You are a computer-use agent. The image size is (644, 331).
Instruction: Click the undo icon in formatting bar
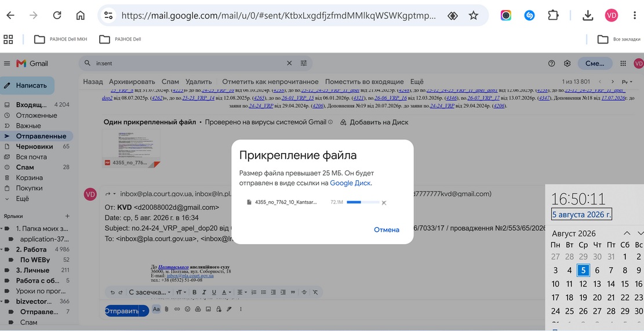[x=112, y=292]
